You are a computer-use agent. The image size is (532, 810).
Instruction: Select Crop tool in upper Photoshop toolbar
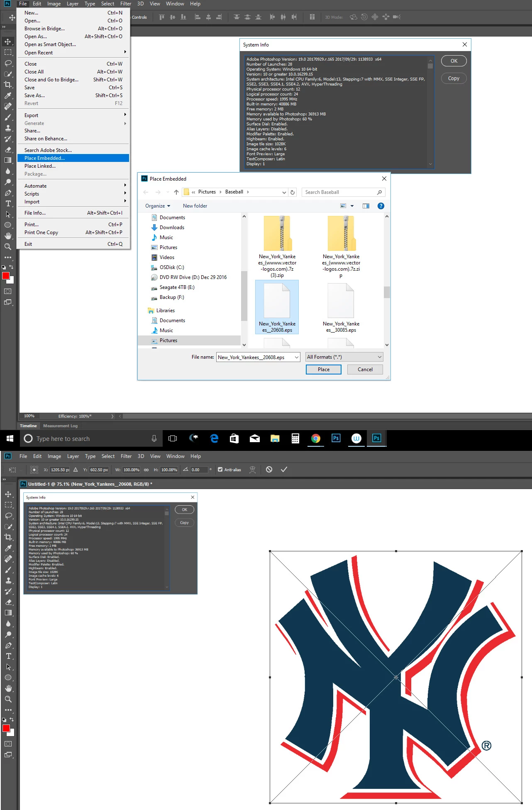(8, 85)
